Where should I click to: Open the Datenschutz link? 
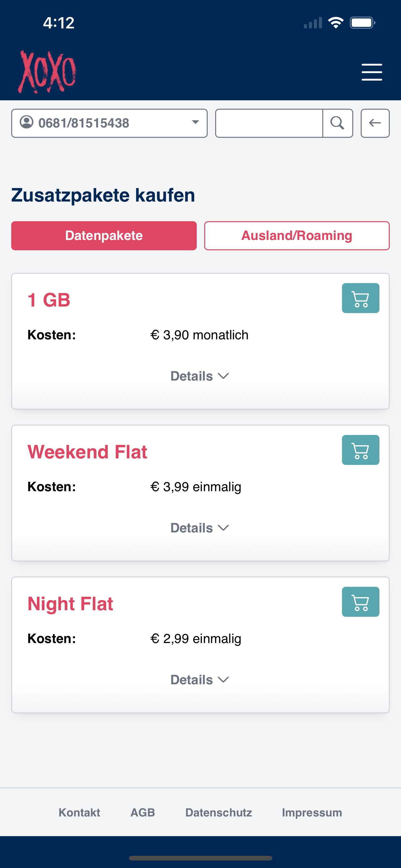click(219, 813)
